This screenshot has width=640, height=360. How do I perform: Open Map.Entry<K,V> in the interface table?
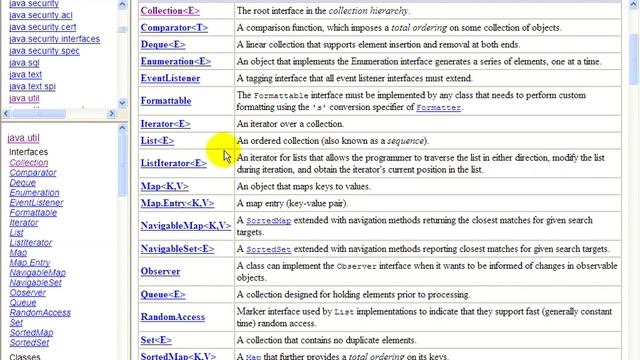tap(177, 203)
